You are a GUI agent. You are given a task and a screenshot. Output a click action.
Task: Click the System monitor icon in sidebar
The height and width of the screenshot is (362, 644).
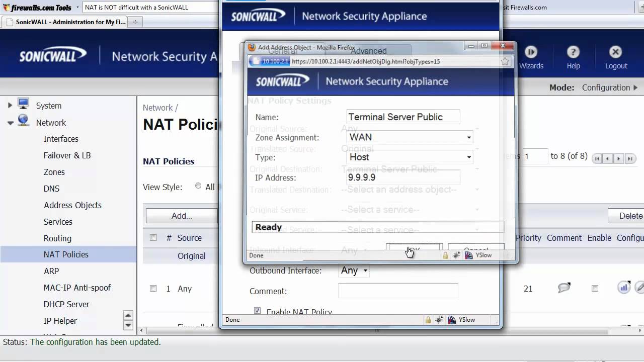click(x=23, y=104)
